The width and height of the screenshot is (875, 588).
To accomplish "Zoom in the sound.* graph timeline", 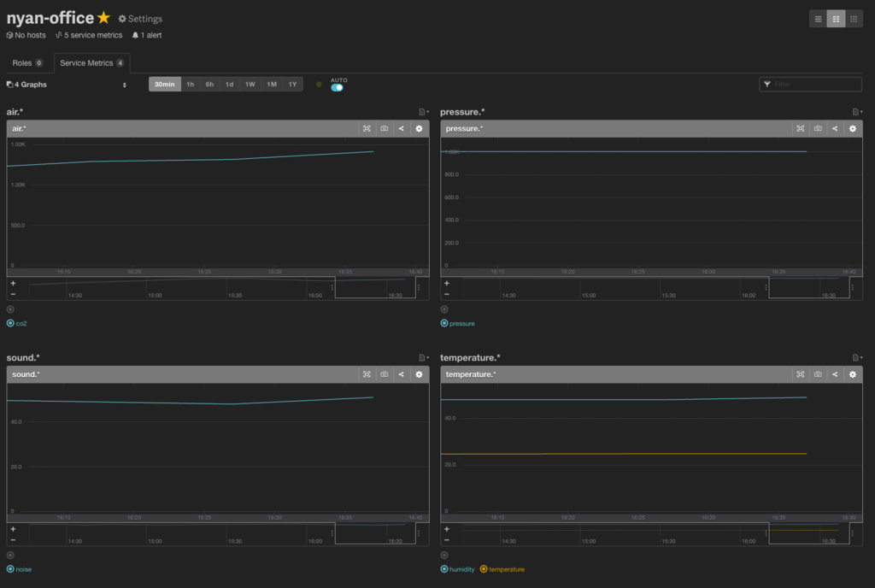I will (x=13, y=529).
